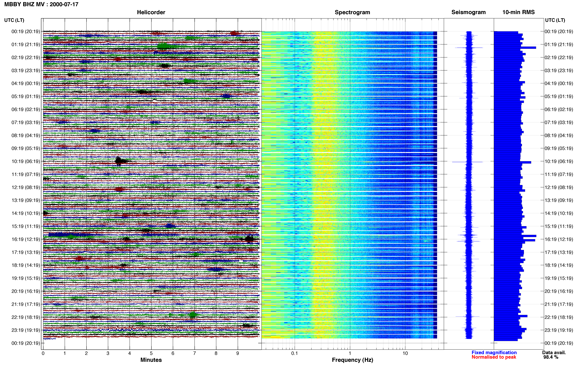Click minute tick label '3' under the helicorder
This screenshot has height=368, width=588.
108,353
